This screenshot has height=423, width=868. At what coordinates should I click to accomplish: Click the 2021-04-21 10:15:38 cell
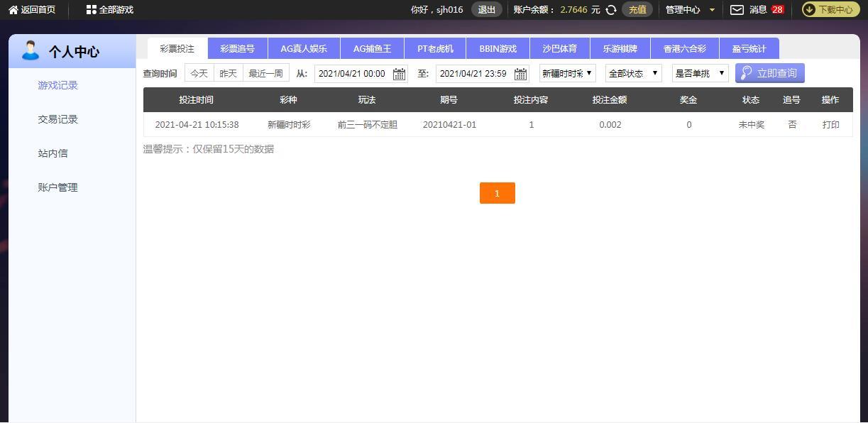click(x=197, y=125)
